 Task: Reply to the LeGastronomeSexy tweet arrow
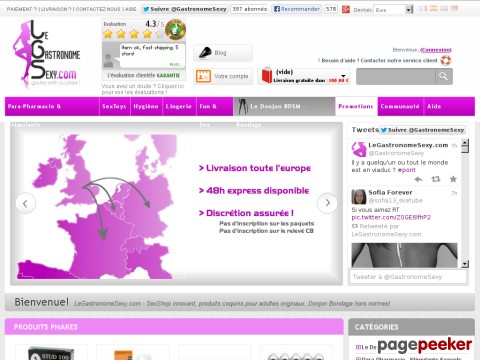pos(418,179)
